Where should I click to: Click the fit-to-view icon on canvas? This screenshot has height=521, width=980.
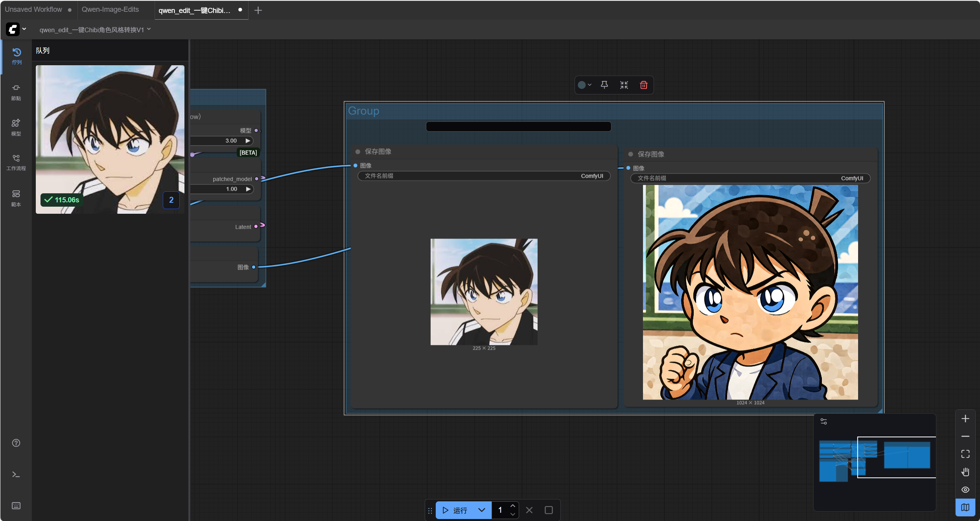pos(965,454)
